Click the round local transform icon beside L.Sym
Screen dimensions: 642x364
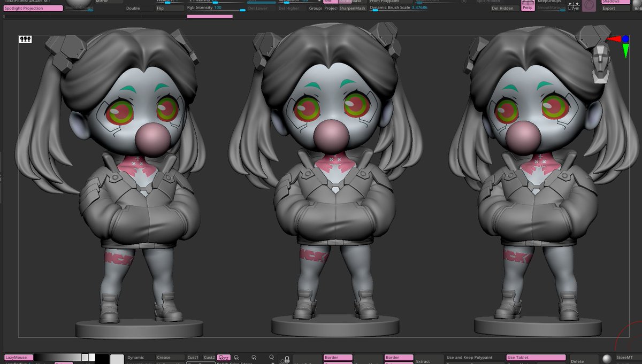[x=589, y=6]
